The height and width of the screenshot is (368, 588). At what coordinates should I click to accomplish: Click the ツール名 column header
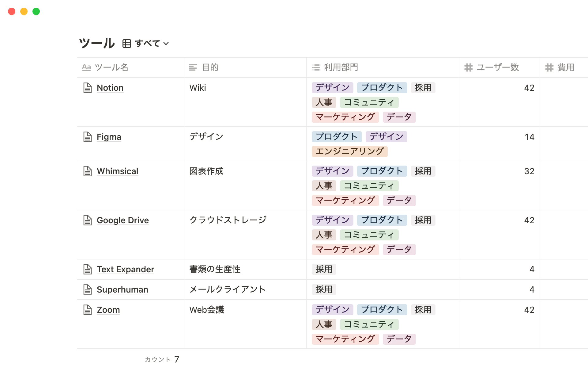point(111,67)
